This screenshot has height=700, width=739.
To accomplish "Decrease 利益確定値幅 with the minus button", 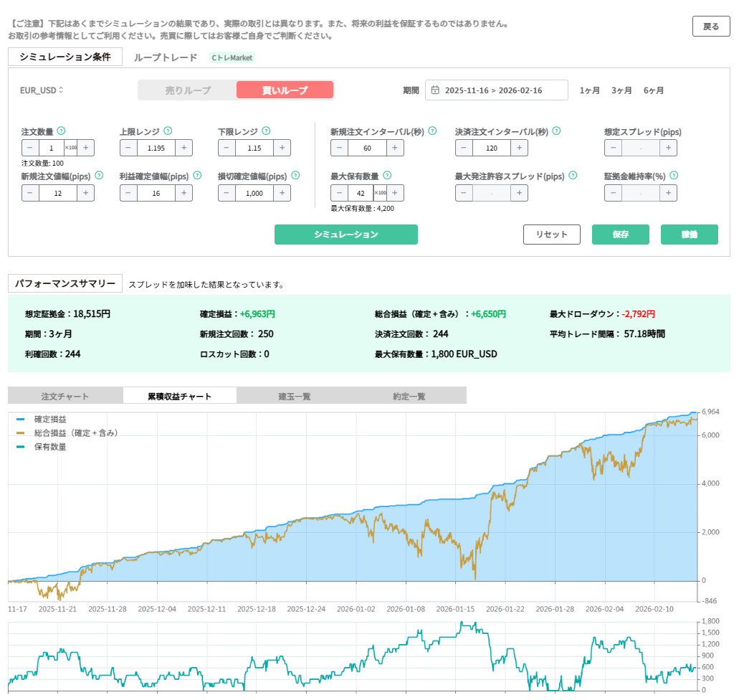I will (128, 193).
